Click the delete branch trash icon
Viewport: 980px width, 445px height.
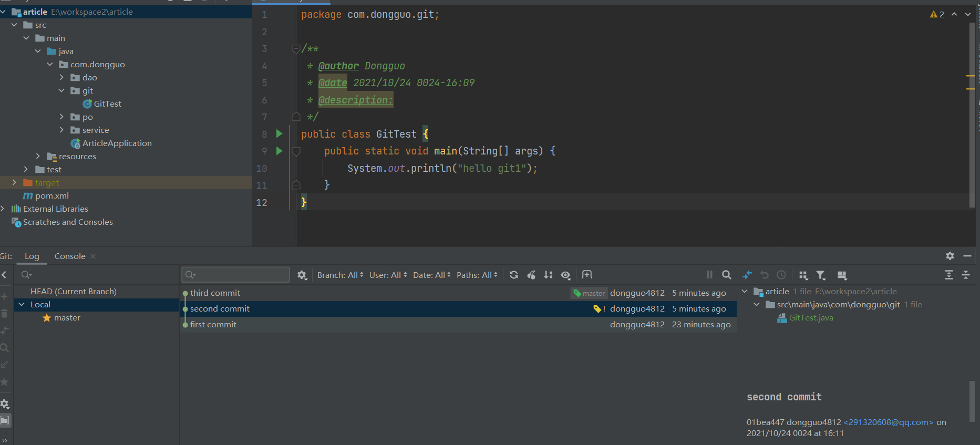click(4, 314)
